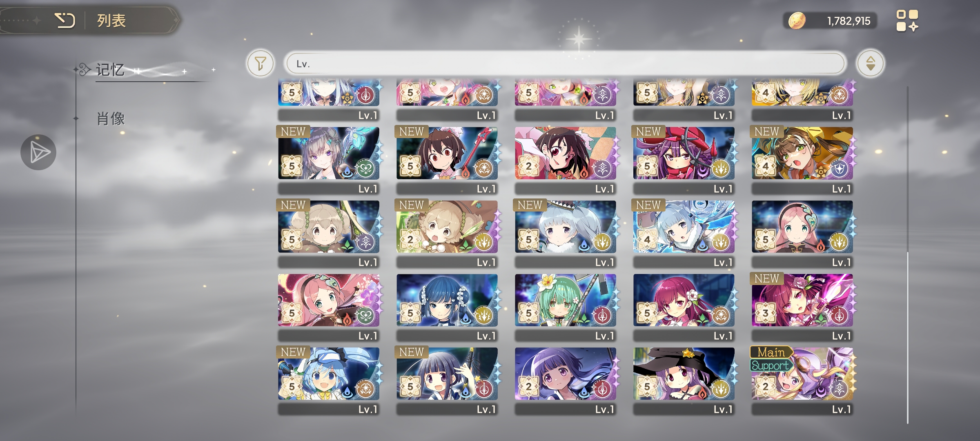Open the filter funnel icon
The width and height of the screenshot is (980, 441).
point(260,64)
